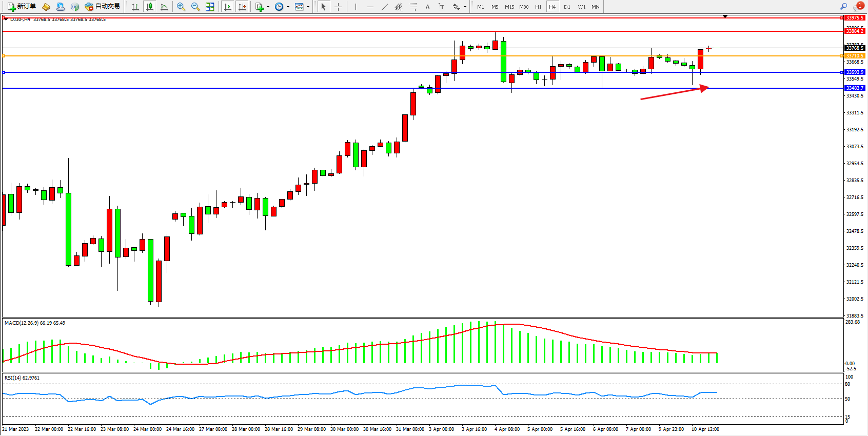Viewport: 868px width, 436px height.
Task: Switch to the D1 timeframe
Action: pos(567,7)
